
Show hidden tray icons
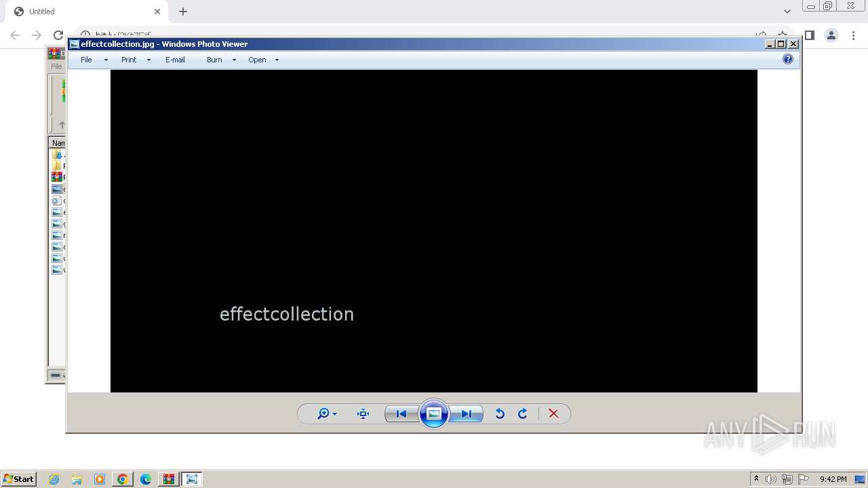(756, 479)
